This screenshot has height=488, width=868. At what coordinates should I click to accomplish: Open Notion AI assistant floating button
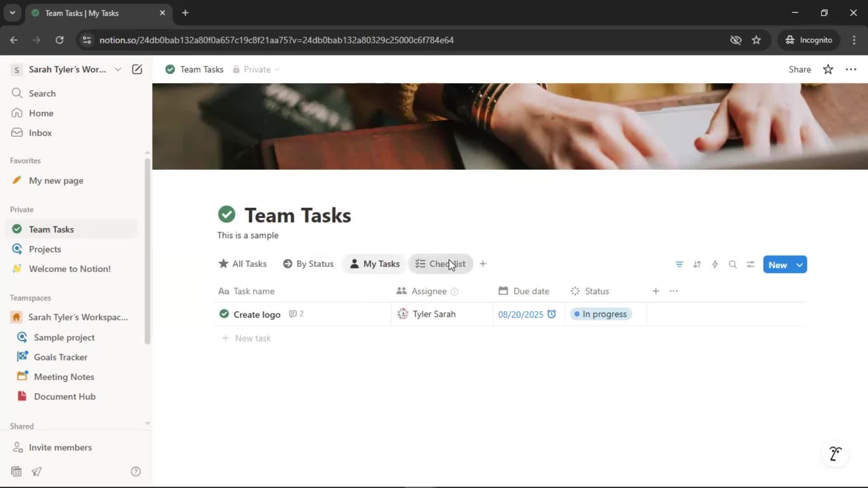tap(835, 453)
